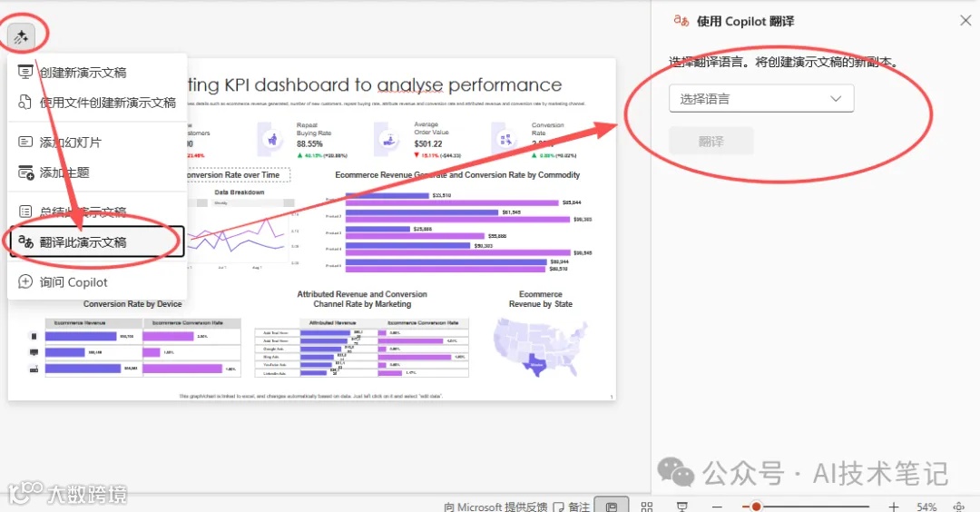Choose 使用文件创建新演示文稿 from Copilot menu

97,103
